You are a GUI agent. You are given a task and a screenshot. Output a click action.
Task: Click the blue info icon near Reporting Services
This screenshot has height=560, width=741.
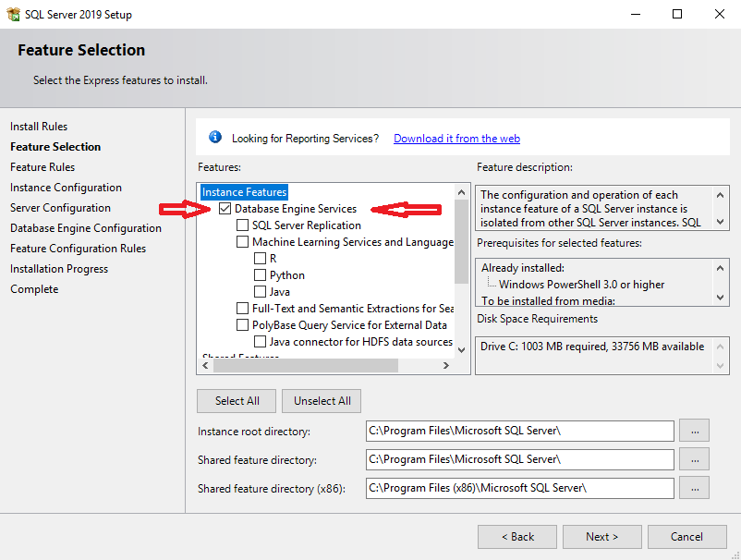215,138
